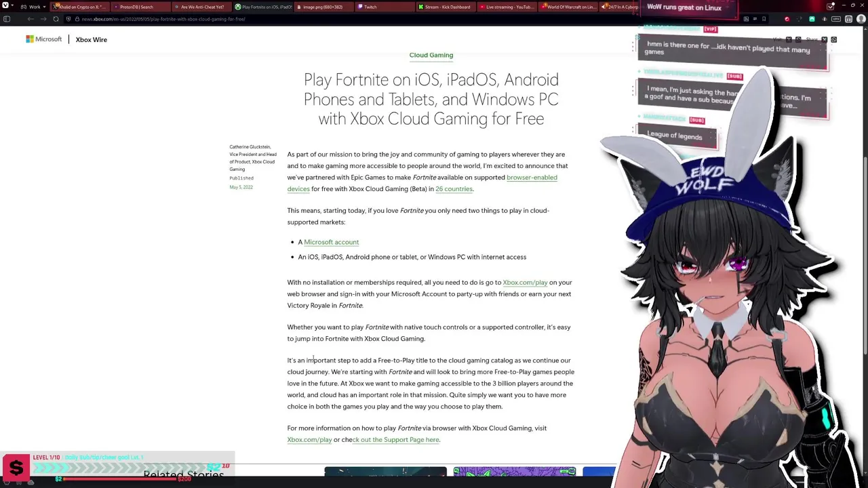Open the 26 countries link
This screenshot has width=868, height=488.
pyautogui.click(x=454, y=189)
